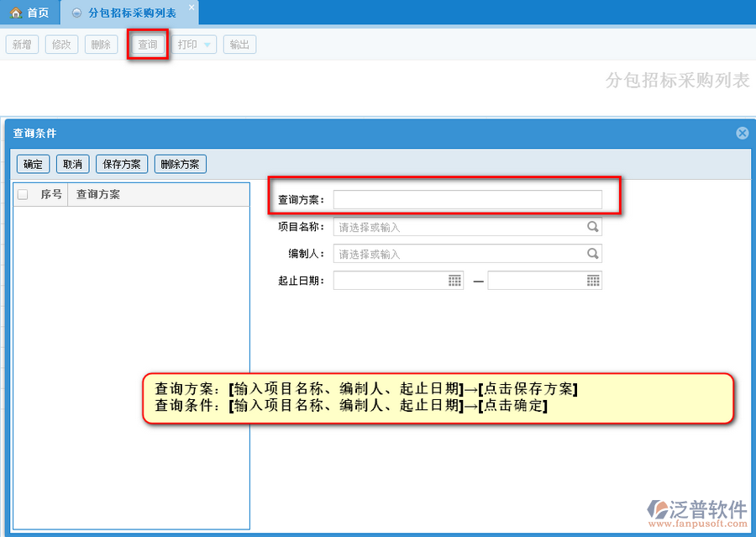Click the home icon on 首页 tab
Screen dimensions: 756x537
tap(15, 13)
